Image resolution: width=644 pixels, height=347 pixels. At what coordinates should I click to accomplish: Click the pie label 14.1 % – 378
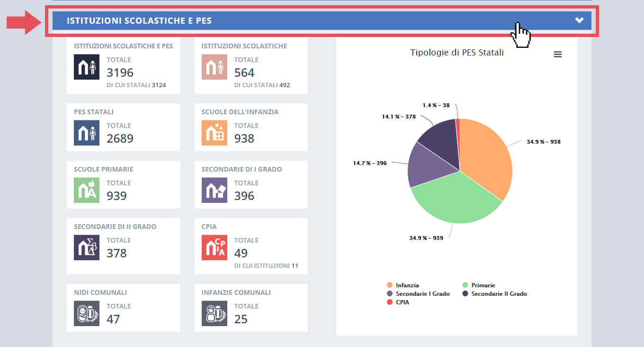(399, 117)
